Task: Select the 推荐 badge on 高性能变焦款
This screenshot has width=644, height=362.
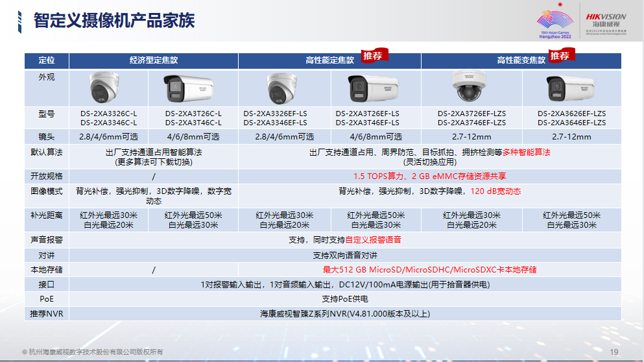Action: point(560,56)
